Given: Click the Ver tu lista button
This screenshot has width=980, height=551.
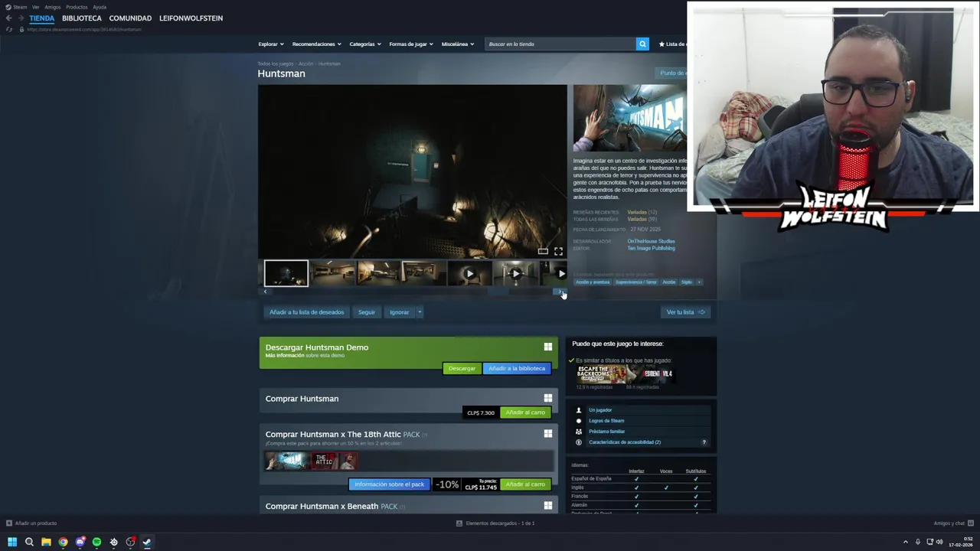Looking at the screenshot, I should click(x=685, y=312).
